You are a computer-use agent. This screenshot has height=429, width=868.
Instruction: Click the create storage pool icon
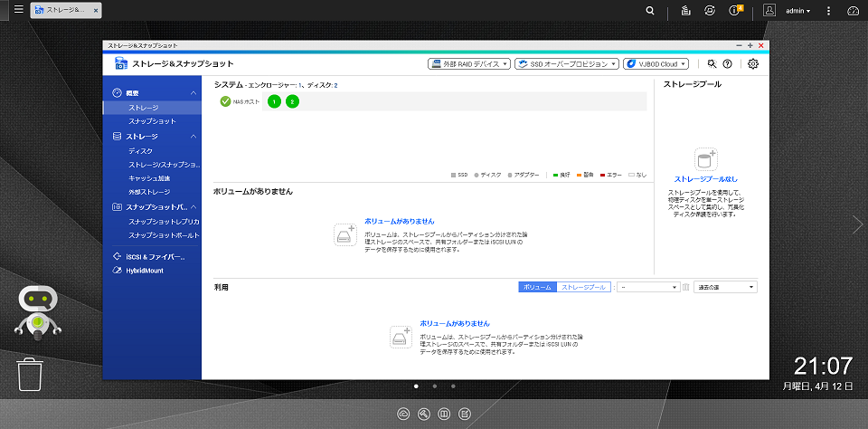coord(706,159)
